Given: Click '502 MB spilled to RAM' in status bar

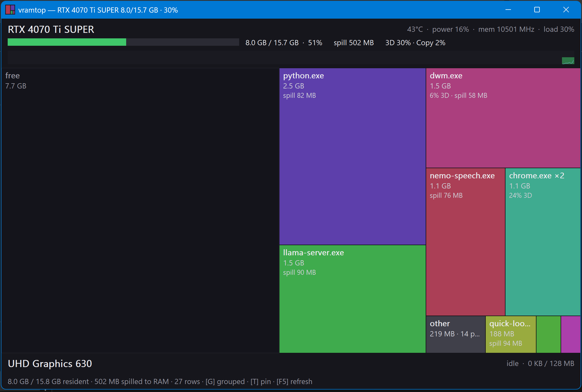Looking at the screenshot, I should [x=132, y=382].
